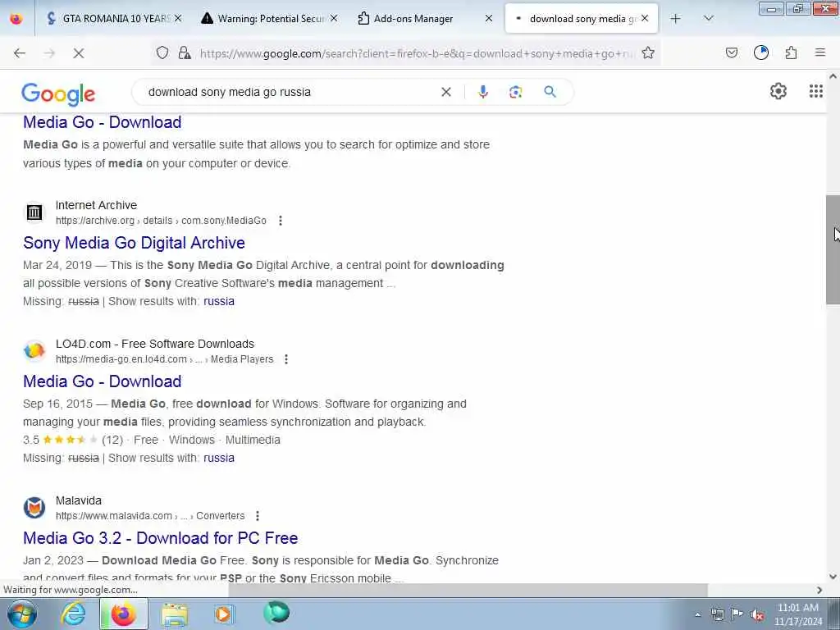The image size is (840, 630).
Task: Click the archive.org URL breadcrumb
Action: tap(161, 221)
